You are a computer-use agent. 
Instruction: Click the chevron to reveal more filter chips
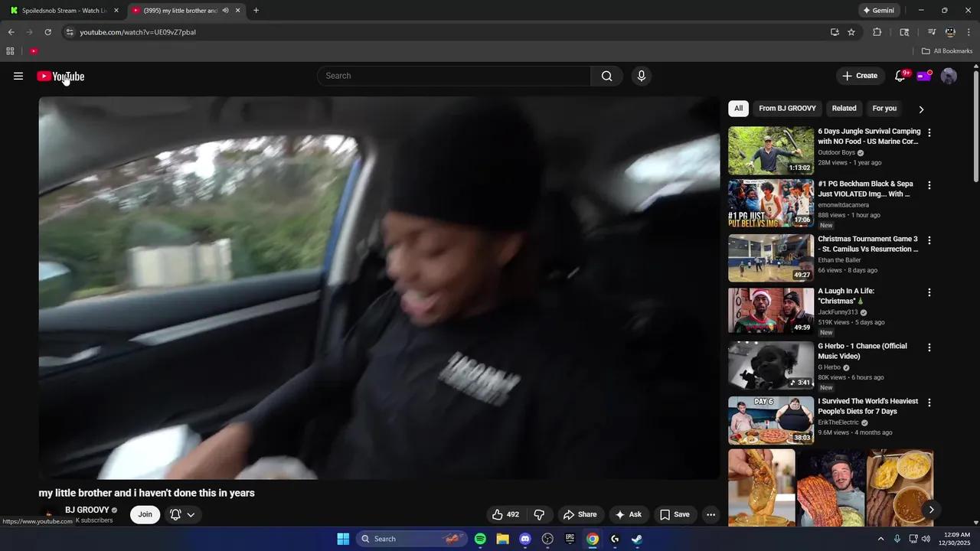click(x=922, y=109)
